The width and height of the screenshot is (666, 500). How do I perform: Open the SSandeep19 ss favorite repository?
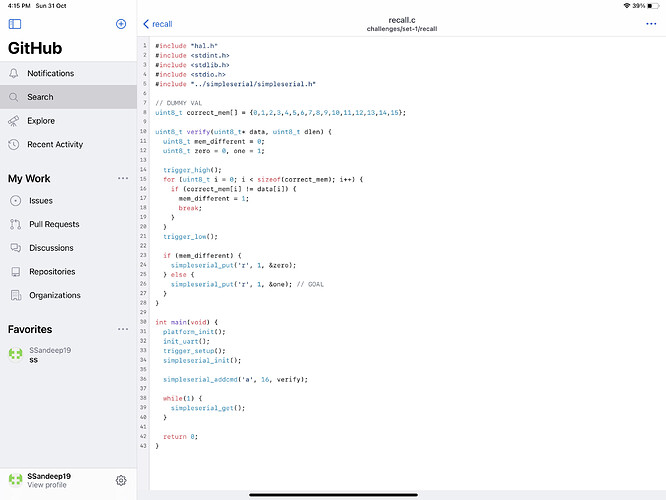[68, 355]
